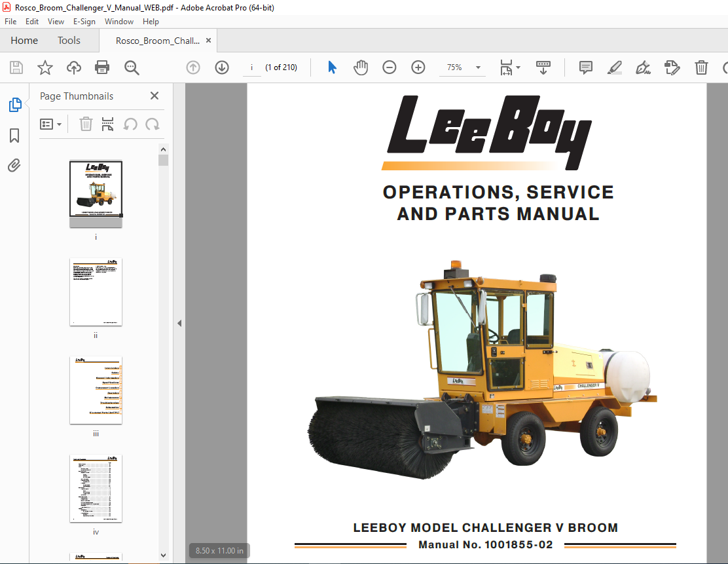This screenshot has height=564, width=728.
Task: Click 'Manual No. 1001855-02' text
Action: tap(486, 544)
